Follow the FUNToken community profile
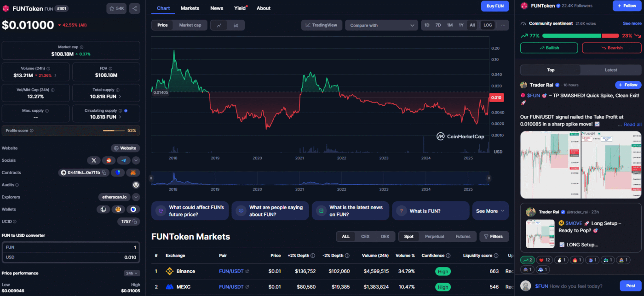The height and width of the screenshot is (296, 644). pyautogui.click(x=627, y=6)
